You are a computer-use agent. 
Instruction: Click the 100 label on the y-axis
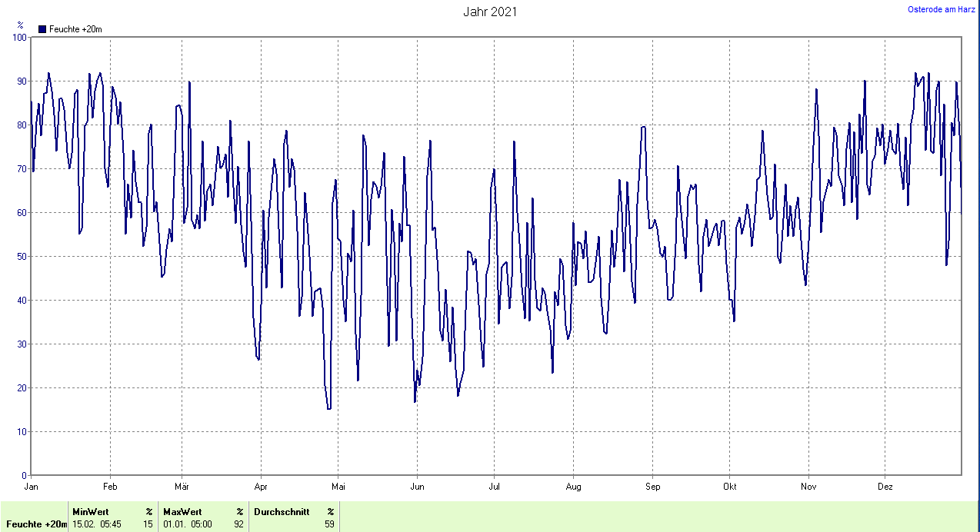18,38
